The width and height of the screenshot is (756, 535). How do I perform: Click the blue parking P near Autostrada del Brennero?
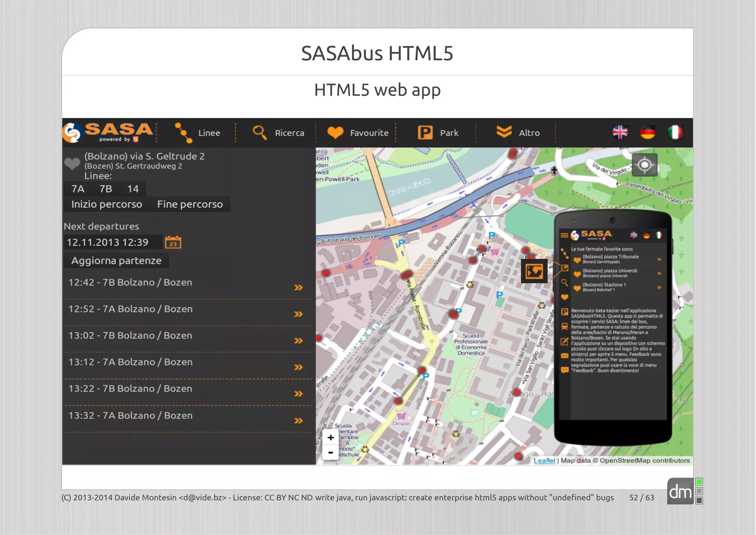(x=402, y=243)
